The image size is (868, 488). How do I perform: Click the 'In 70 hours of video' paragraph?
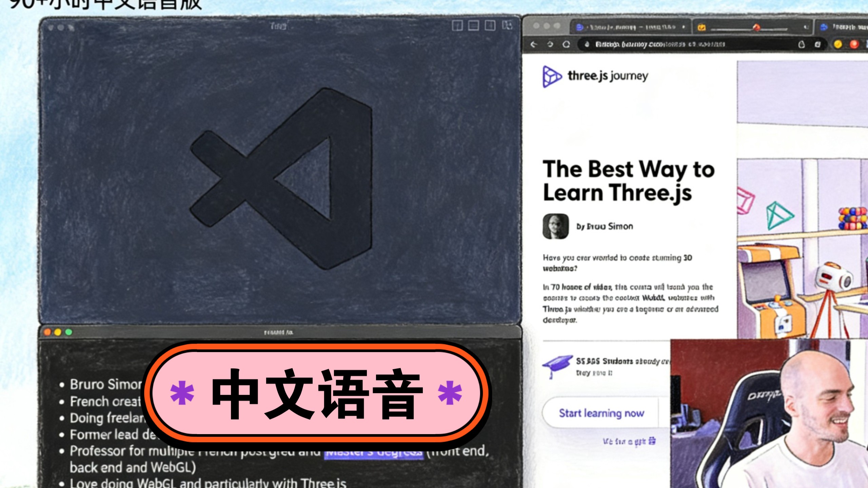pos(630,303)
